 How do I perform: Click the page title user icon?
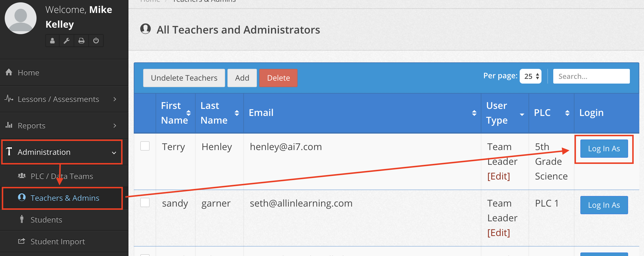[x=146, y=29]
